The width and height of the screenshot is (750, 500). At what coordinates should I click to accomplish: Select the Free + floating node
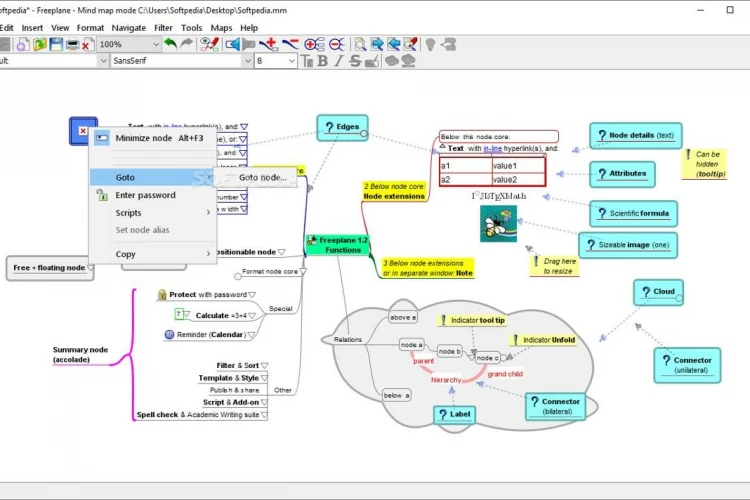pyautogui.click(x=50, y=268)
